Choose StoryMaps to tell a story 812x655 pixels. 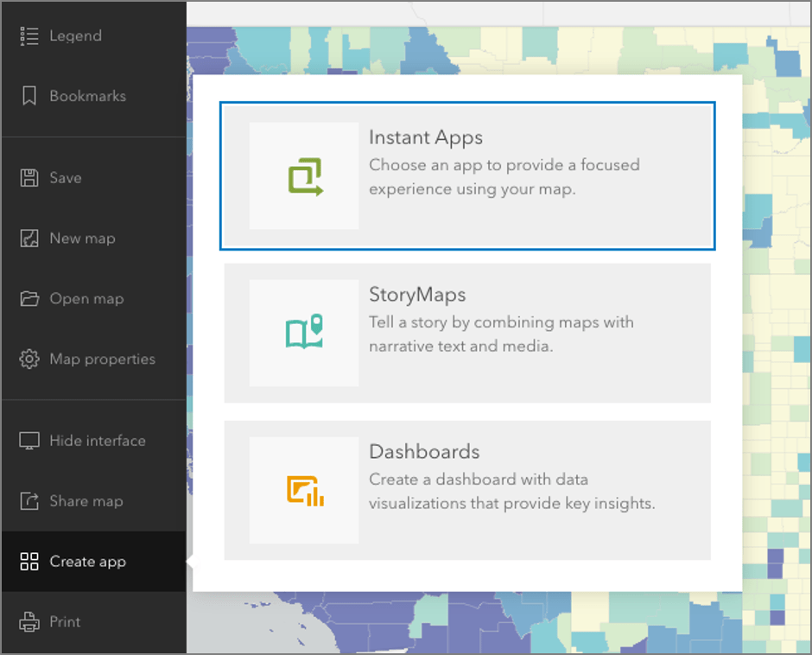tap(467, 333)
